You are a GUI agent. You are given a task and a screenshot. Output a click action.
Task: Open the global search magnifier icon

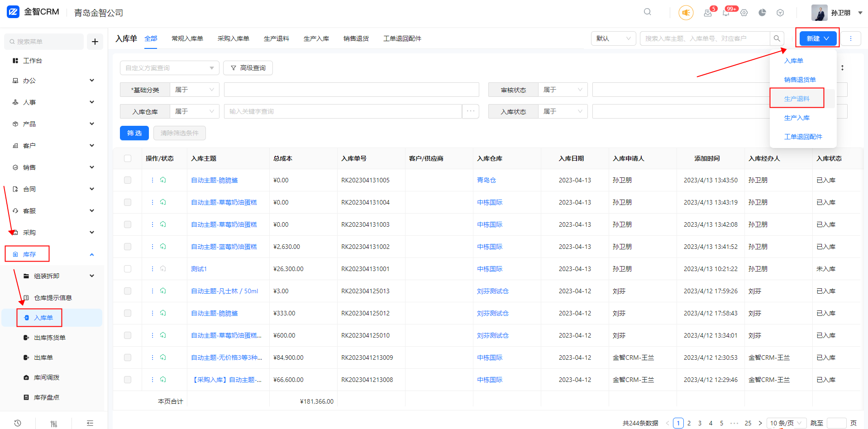tap(648, 12)
